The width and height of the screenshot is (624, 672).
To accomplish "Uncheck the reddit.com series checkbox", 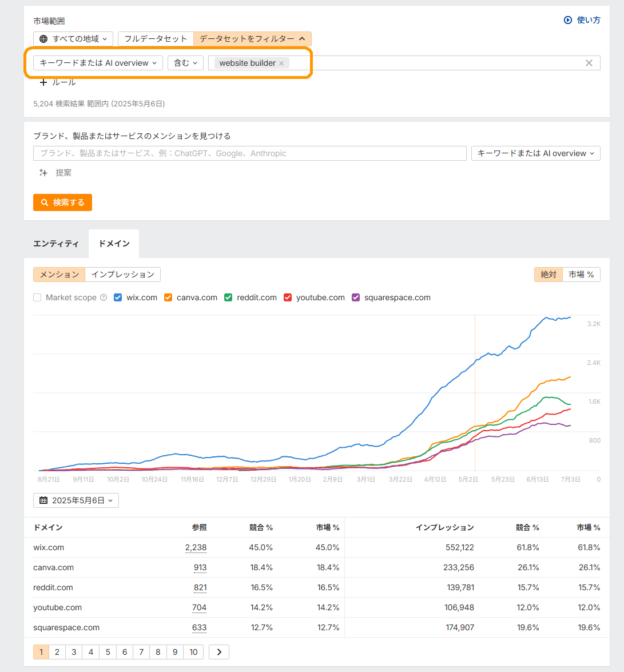I will click(228, 297).
